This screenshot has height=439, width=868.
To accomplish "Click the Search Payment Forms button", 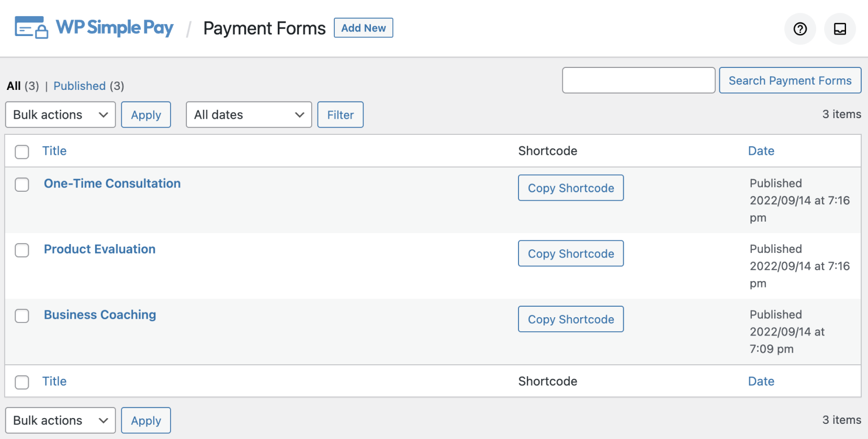I will 790,80.
